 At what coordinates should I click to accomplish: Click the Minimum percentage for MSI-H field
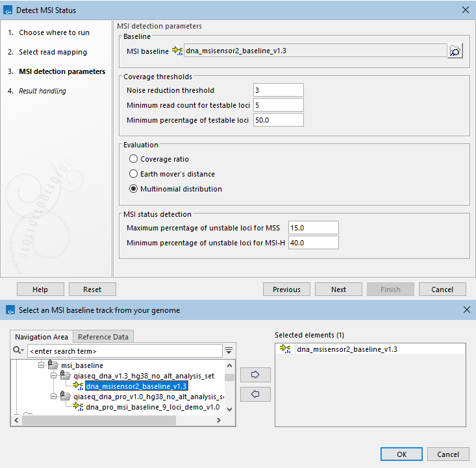(313, 242)
